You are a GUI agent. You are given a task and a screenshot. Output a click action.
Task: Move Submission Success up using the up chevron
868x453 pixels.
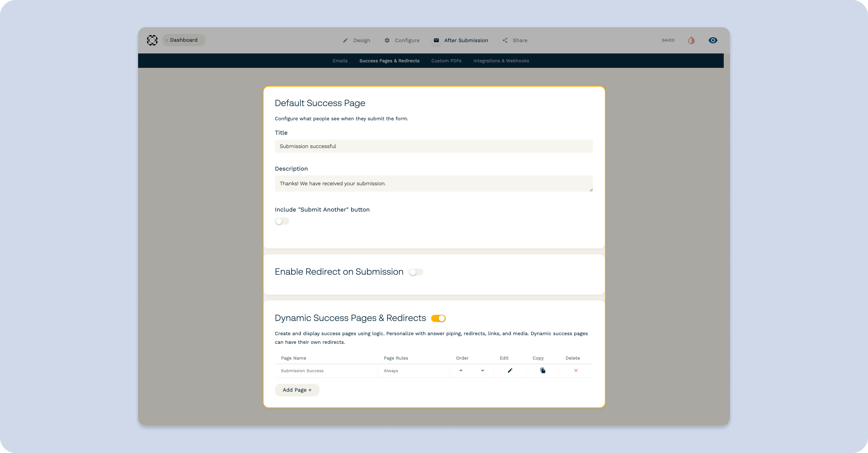pyautogui.click(x=461, y=370)
